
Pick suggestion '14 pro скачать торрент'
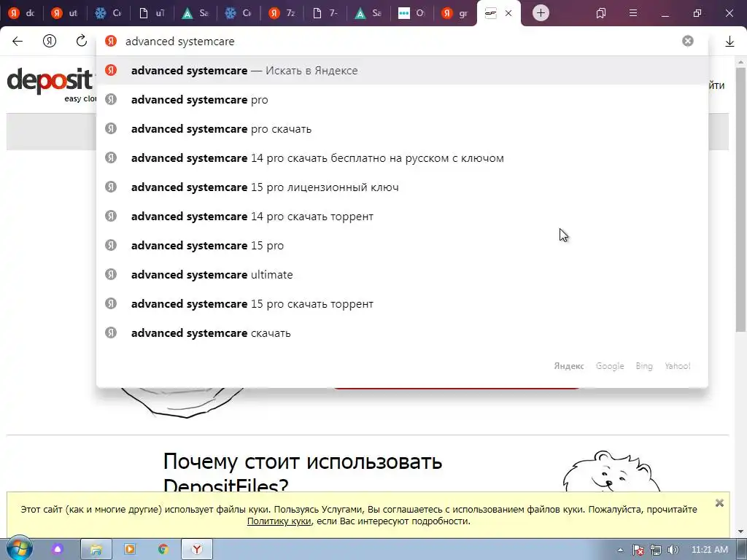[x=402, y=216]
